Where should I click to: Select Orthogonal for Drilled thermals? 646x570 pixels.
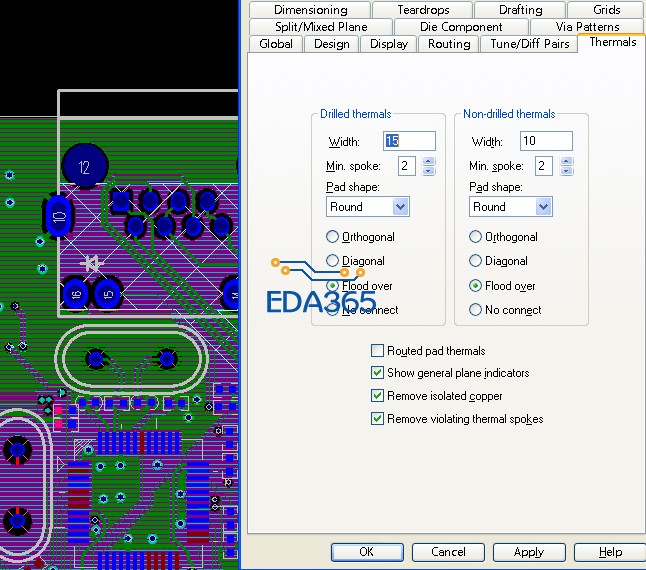[333, 237]
